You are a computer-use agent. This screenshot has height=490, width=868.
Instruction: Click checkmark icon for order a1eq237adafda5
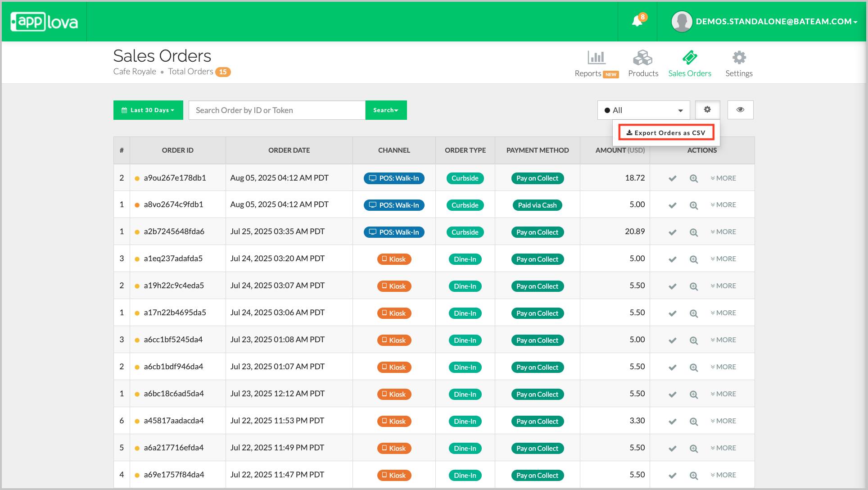click(x=672, y=259)
